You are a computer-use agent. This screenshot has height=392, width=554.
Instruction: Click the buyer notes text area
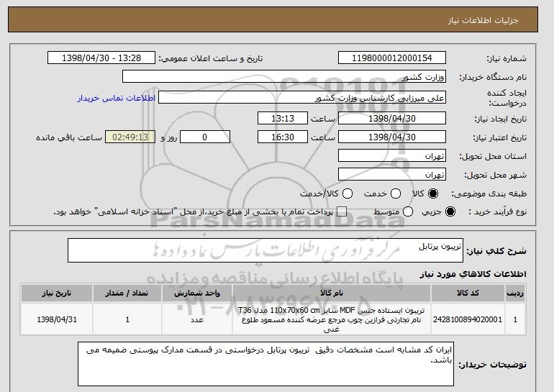click(x=265, y=364)
